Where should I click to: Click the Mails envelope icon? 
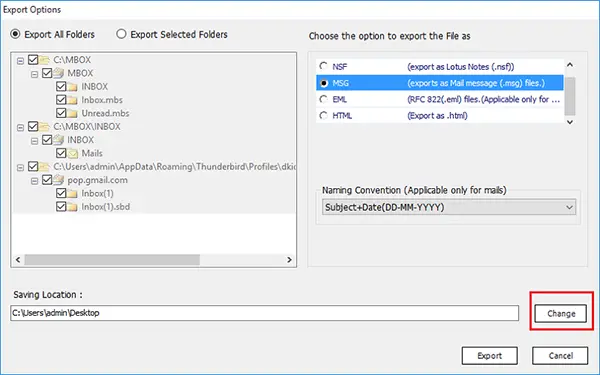(x=72, y=153)
